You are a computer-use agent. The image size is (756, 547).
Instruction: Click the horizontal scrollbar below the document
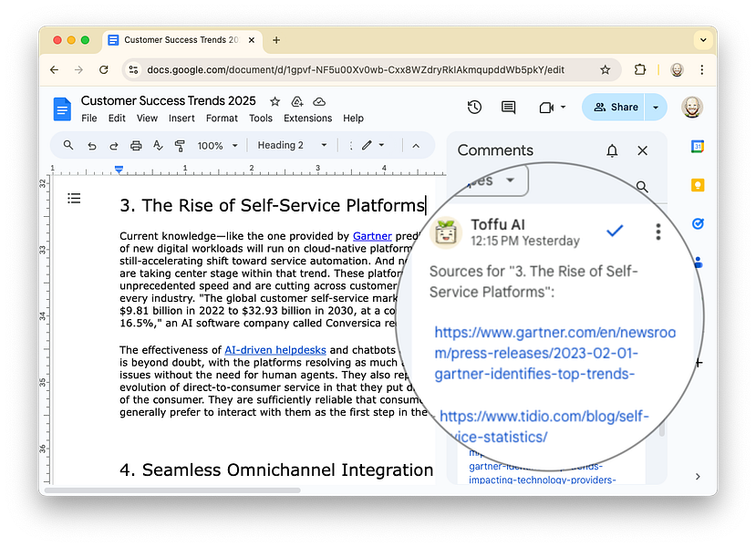coord(172,490)
